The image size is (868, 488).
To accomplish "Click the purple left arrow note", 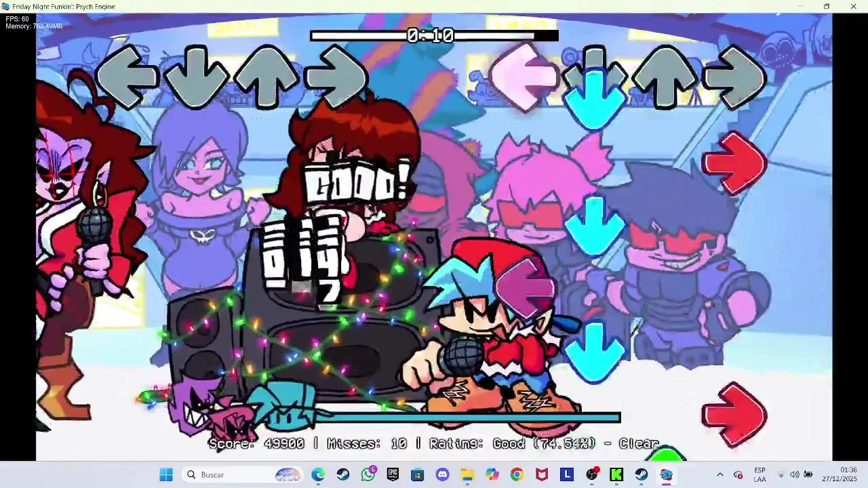I will pyautogui.click(x=525, y=288).
